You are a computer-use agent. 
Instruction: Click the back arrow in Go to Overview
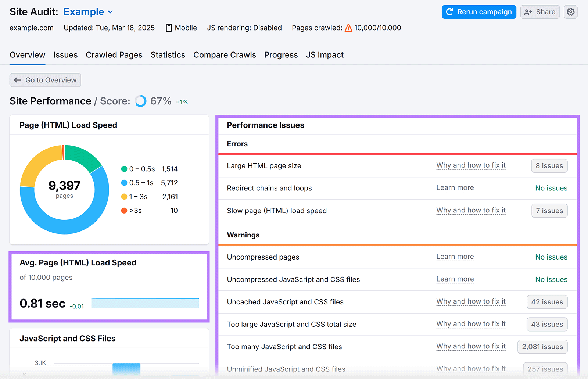pos(17,80)
